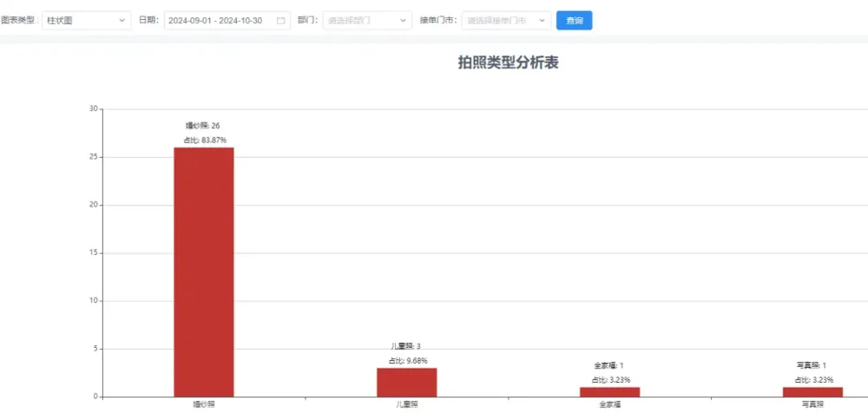Click the 儿童照 x-axis label
Screen dimensions: 868x420
[x=407, y=404]
